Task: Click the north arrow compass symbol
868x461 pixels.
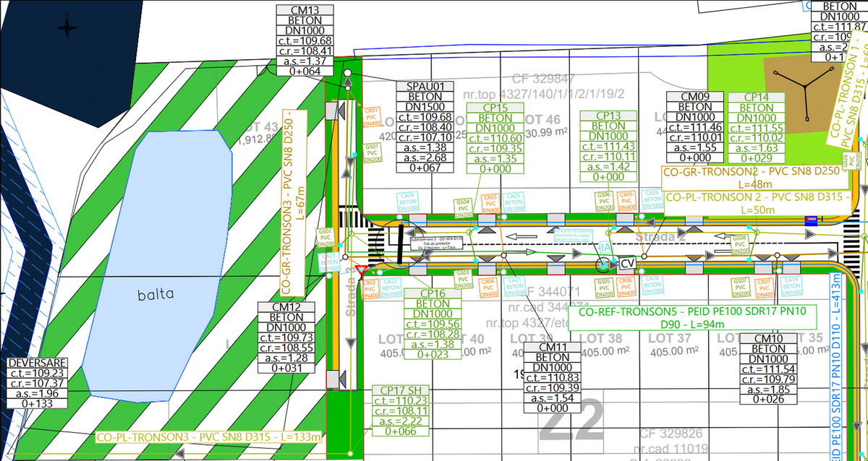Action: click(69, 28)
